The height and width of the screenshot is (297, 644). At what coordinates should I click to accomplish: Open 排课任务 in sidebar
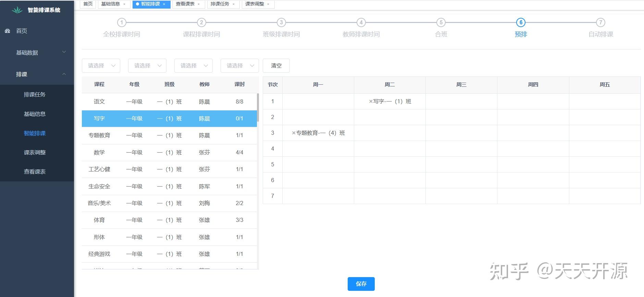click(37, 94)
